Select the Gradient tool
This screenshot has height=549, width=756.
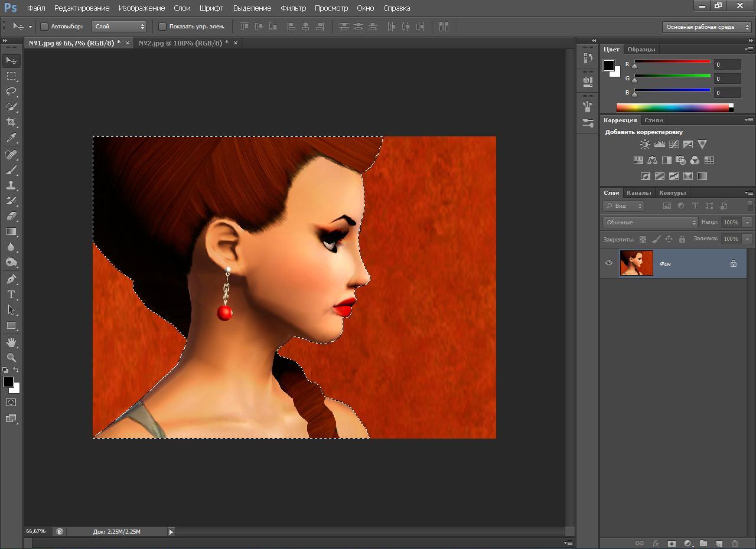coord(11,232)
